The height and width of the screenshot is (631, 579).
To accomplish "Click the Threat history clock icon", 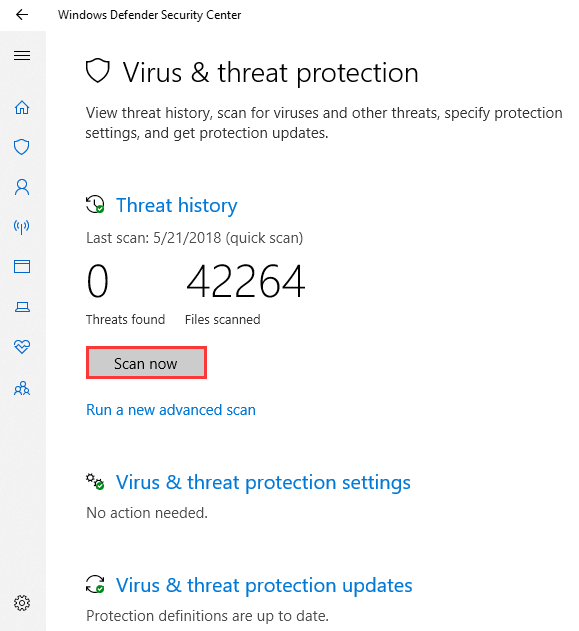I will pyautogui.click(x=95, y=204).
